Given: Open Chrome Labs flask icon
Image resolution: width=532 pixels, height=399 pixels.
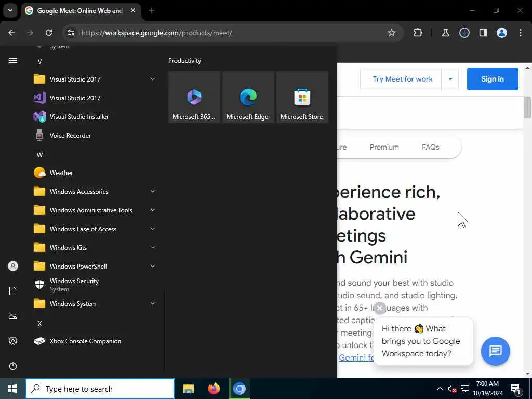Looking at the screenshot, I should click(x=445, y=33).
